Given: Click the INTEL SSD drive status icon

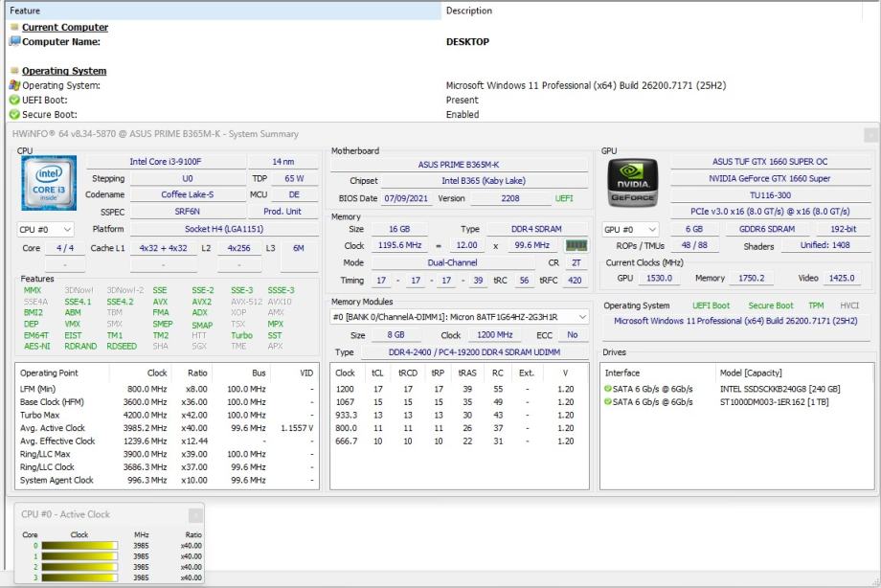Looking at the screenshot, I should pyautogui.click(x=608, y=389).
